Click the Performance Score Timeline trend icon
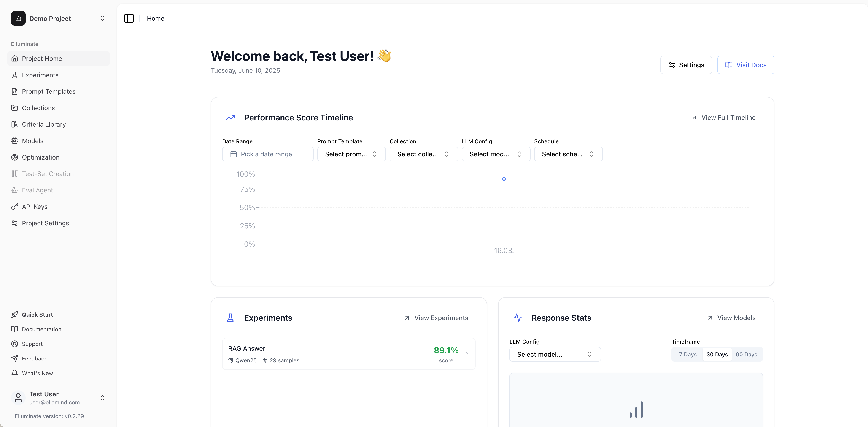Viewport: 868px width, 427px height. pos(230,117)
